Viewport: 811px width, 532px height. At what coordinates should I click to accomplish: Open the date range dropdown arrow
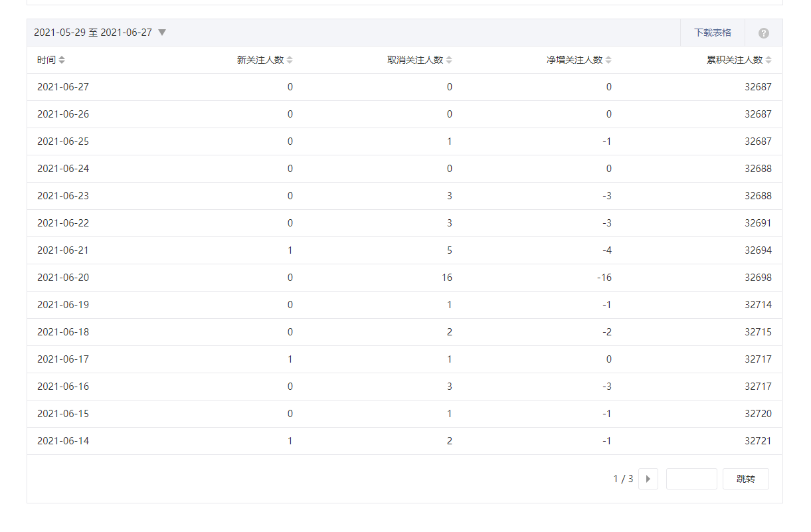pyautogui.click(x=162, y=33)
